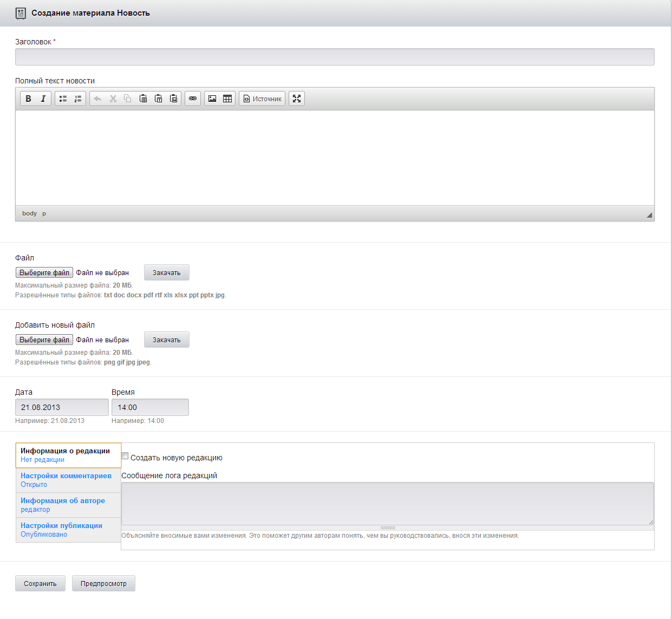Open the Настройки публикации tab
The width and height of the screenshot is (672, 619).
(x=61, y=526)
